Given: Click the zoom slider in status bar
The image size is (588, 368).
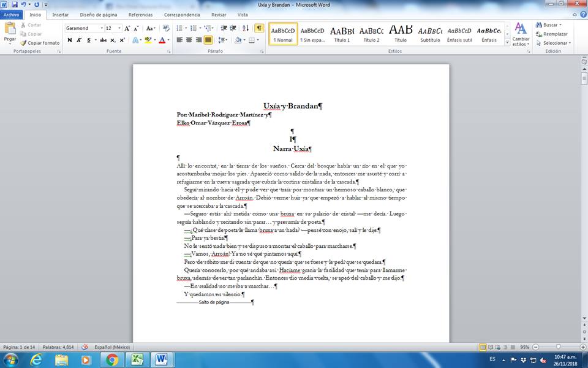Looking at the screenshot, I should click(x=557, y=347).
